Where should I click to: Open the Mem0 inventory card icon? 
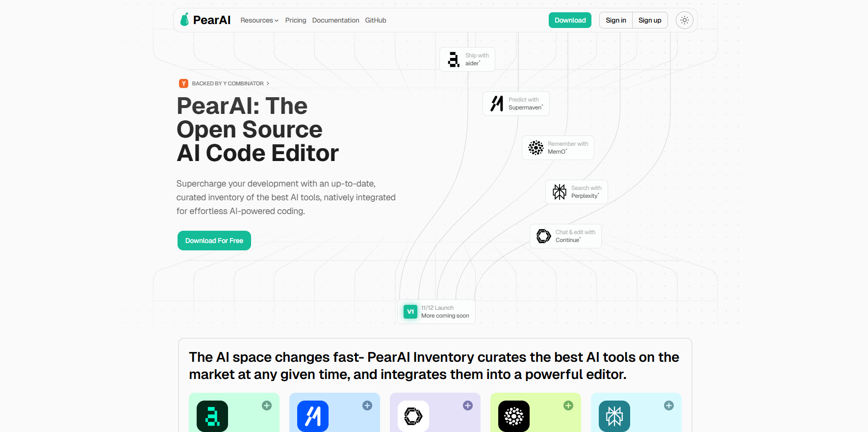pos(514,416)
